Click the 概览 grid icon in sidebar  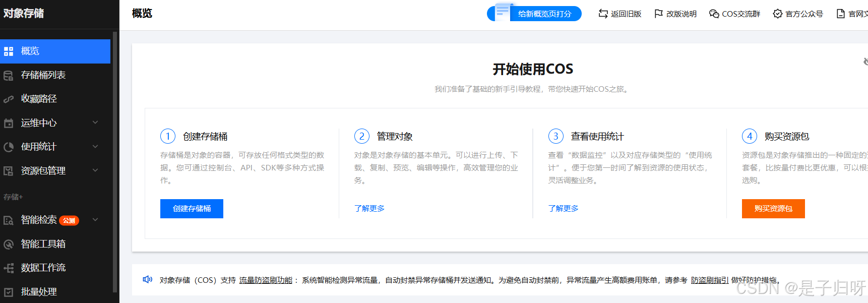(9, 51)
